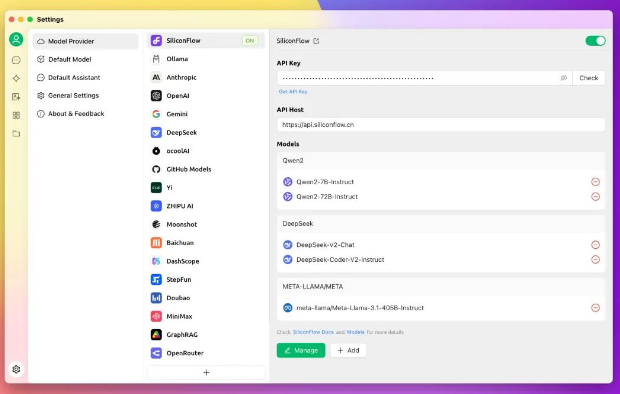The width and height of the screenshot is (620, 394).
Task: Remove the DeepSeek-V2-Chat model
Action: coord(595,245)
